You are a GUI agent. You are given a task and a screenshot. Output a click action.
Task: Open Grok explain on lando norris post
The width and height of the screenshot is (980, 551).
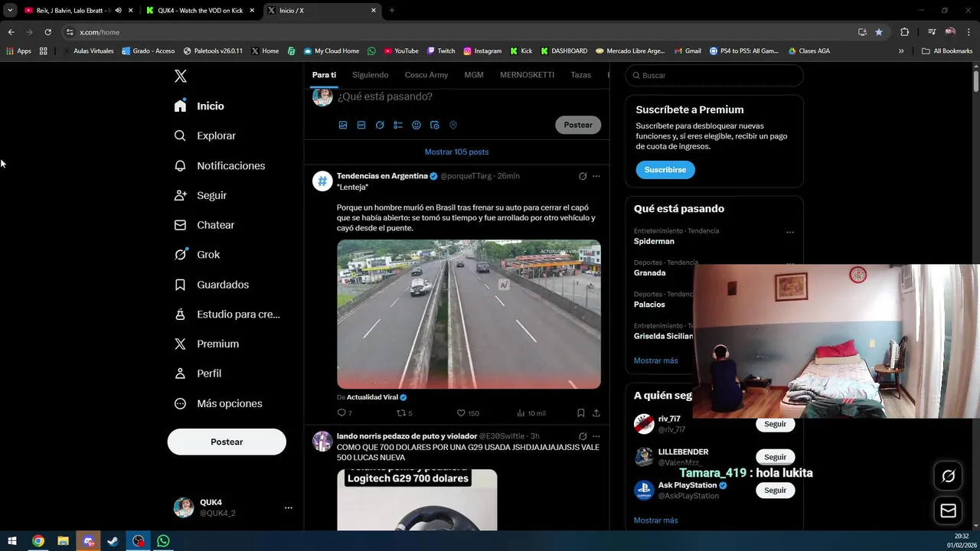(583, 436)
